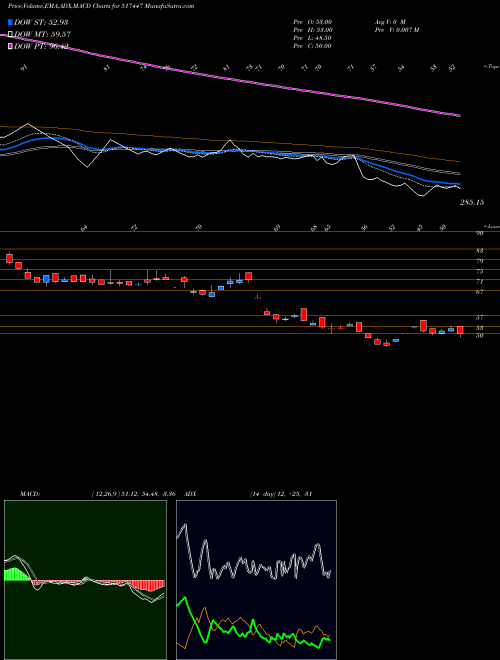Click the magenta DOW PT legend swatch
This screenshot has height=660, width=500.
(x=11, y=46)
